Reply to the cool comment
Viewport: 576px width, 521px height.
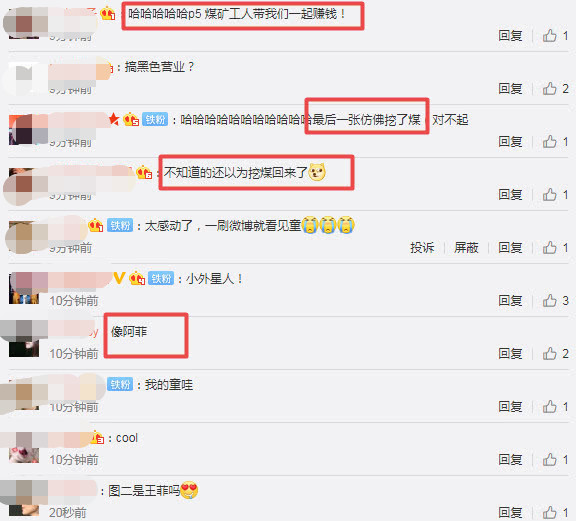pos(510,459)
